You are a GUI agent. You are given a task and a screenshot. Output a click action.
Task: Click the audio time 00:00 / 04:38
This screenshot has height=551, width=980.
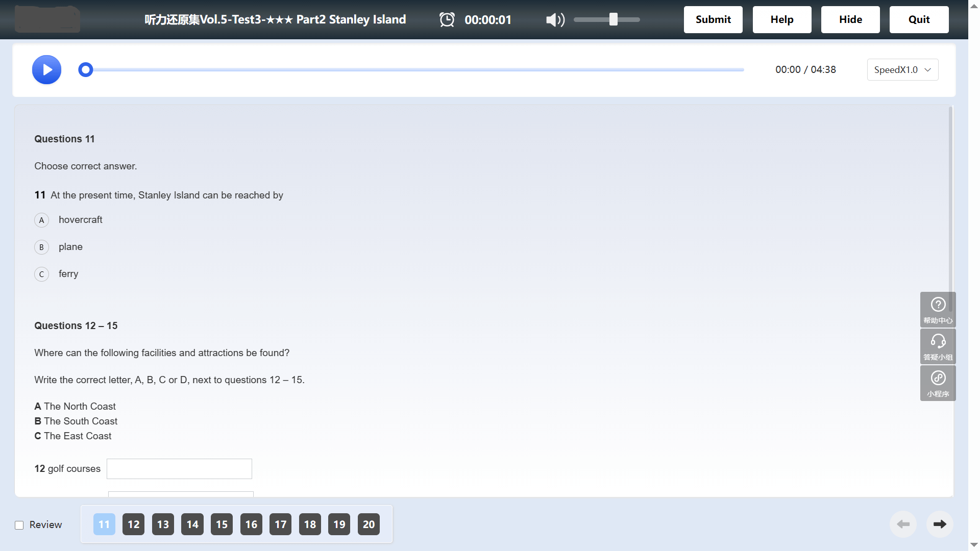tap(805, 69)
